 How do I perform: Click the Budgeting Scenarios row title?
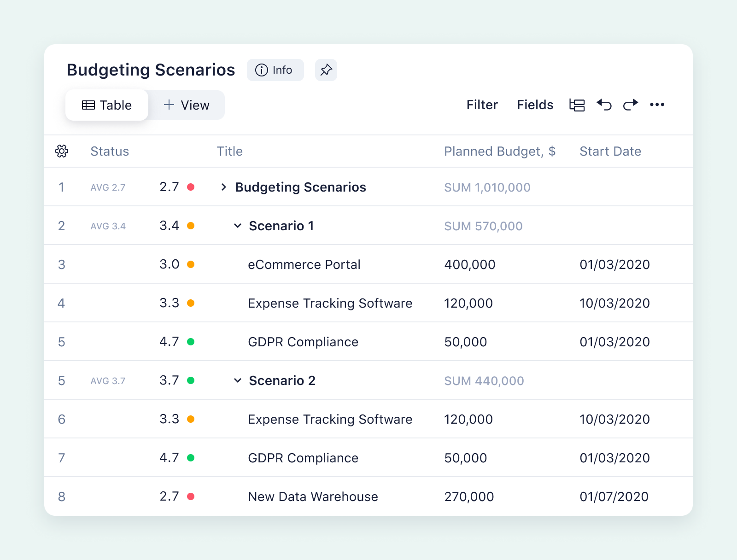(300, 187)
